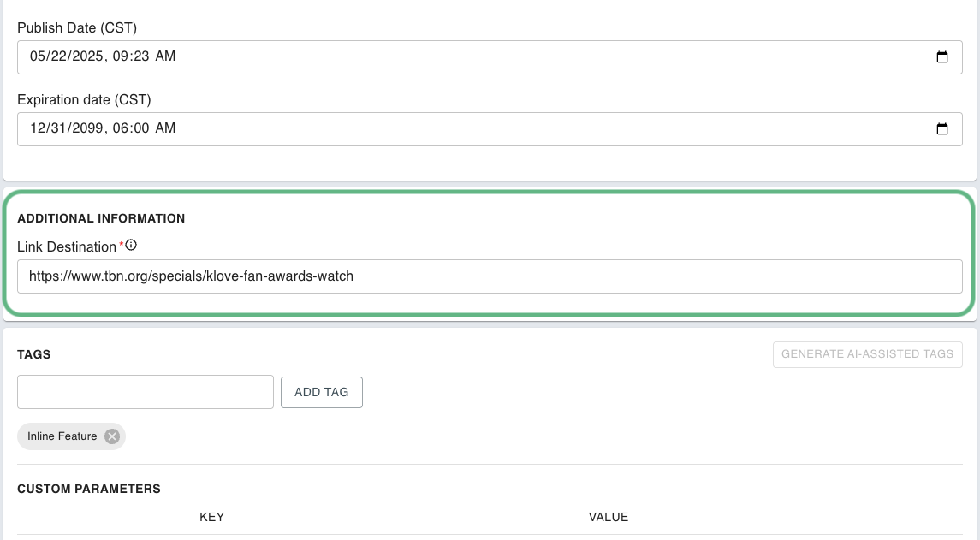Click the empty tag name input
This screenshot has height=540, width=980.
click(x=146, y=392)
